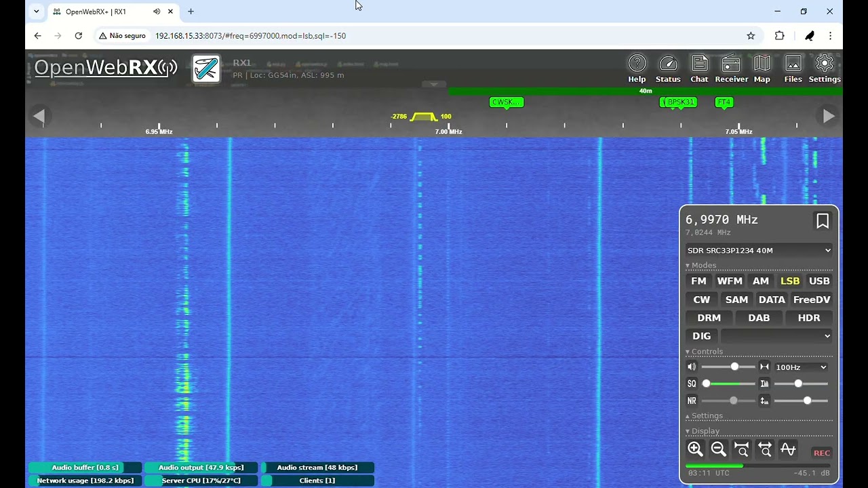Switch to USB mode
The image size is (868, 488).
(x=819, y=281)
